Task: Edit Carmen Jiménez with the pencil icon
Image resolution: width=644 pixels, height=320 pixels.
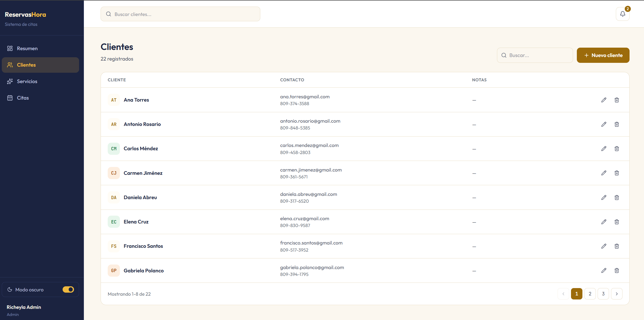Action: (604, 173)
